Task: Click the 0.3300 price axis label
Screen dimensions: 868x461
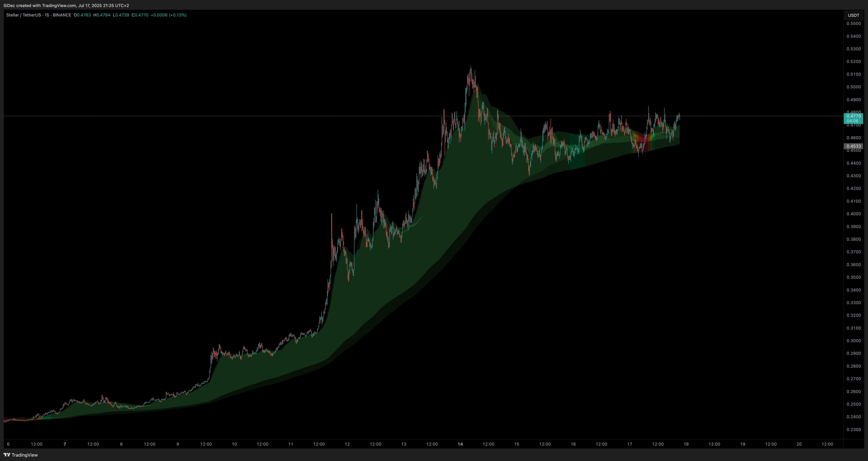Action: 853,303
